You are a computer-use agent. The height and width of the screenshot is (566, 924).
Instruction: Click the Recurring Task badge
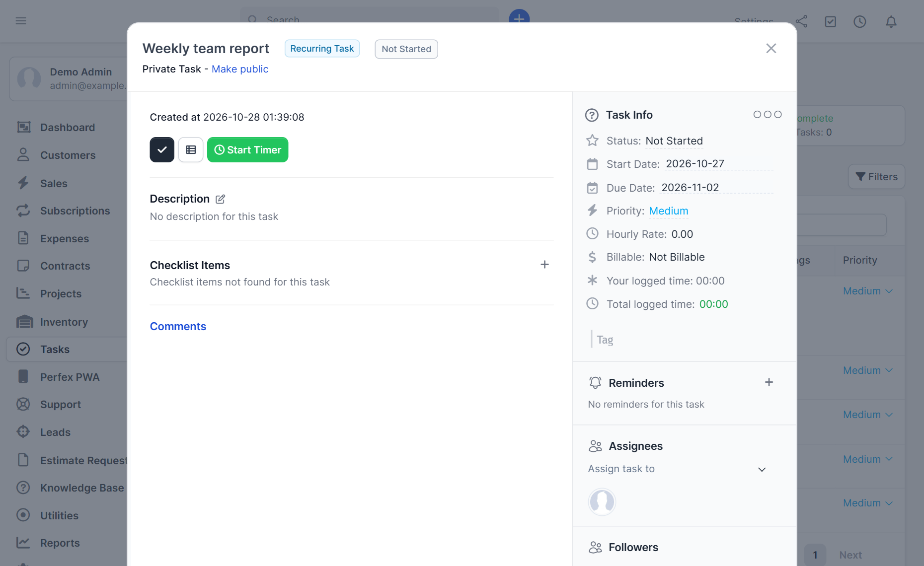(x=322, y=49)
